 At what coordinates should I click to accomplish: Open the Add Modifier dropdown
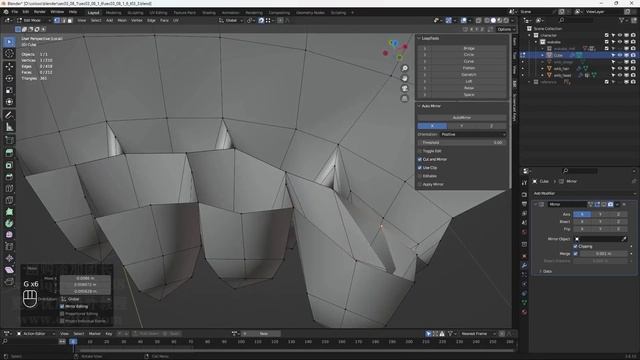pyautogui.click(x=583, y=193)
